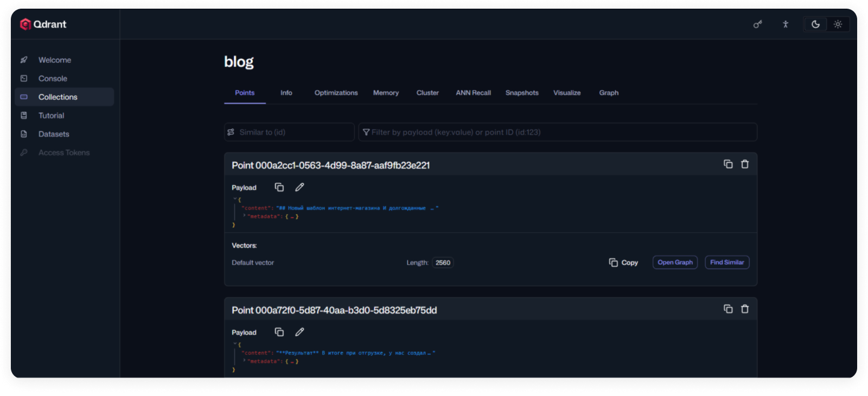868x396 pixels.
Task: Expand metadata in point 000a2cc1 payload
Action: pyautogui.click(x=245, y=216)
